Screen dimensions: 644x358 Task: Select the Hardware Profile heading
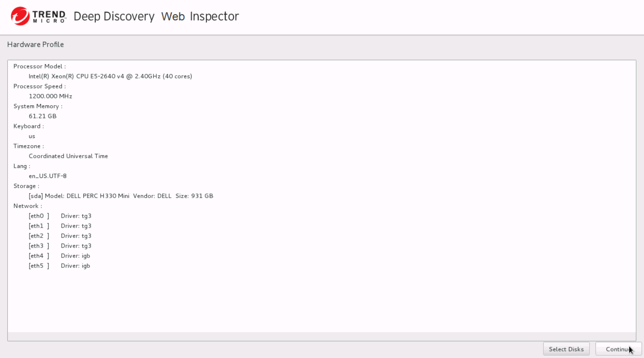coord(36,44)
